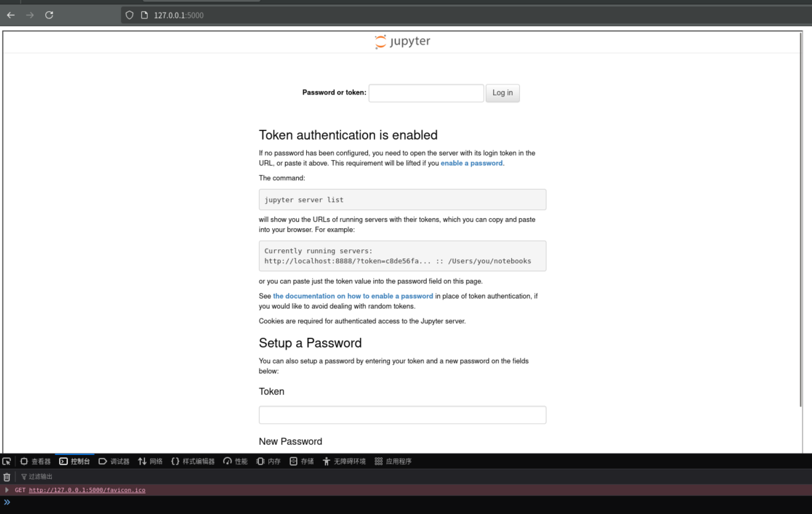Open the 查看器 inspector tab
Screen dimensions: 812x514
click(35, 461)
